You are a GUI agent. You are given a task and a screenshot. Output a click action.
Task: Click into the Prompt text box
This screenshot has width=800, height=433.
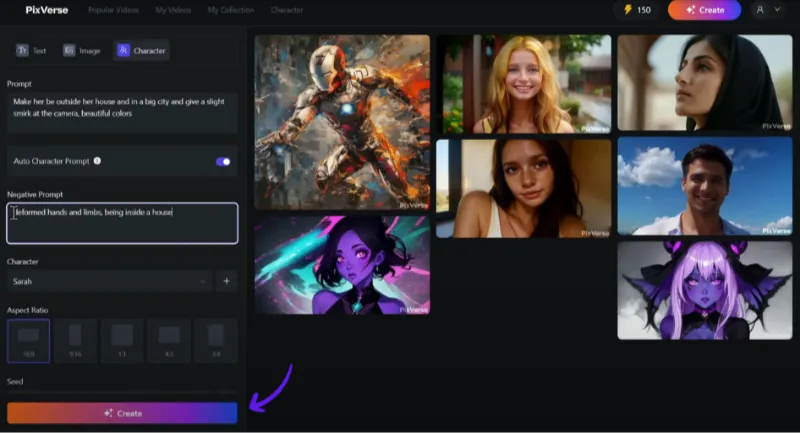coord(122,112)
